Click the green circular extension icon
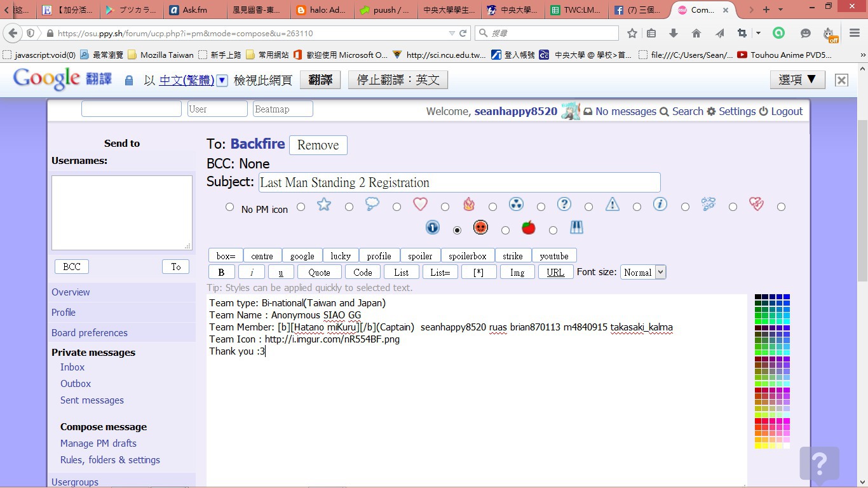Viewport: 868px width, 488px height. (x=778, y=33)
